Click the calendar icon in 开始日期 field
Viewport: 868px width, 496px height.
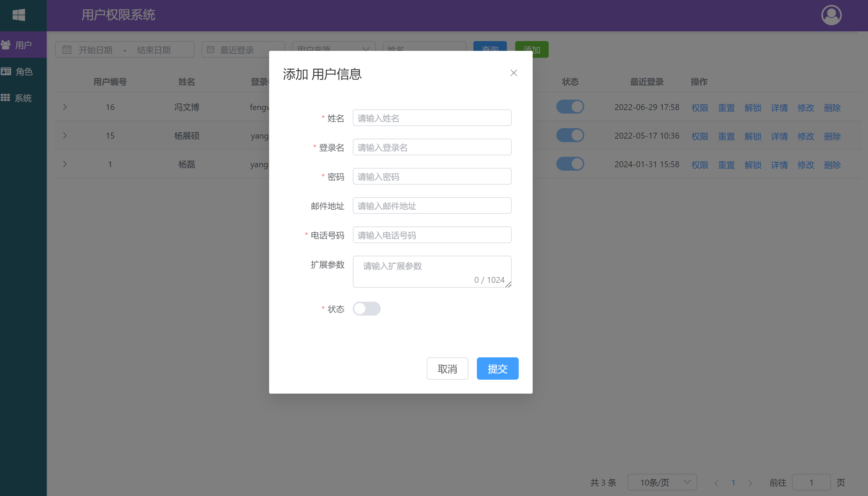coord(67,50)
